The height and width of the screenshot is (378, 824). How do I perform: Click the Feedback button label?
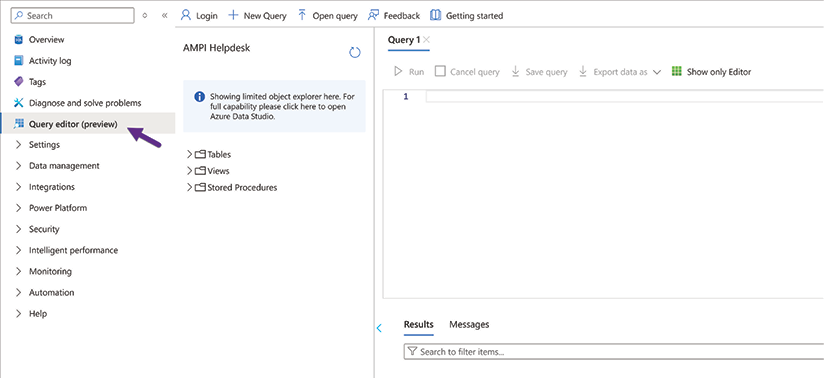pyautogui.click(x=401, y=16)
